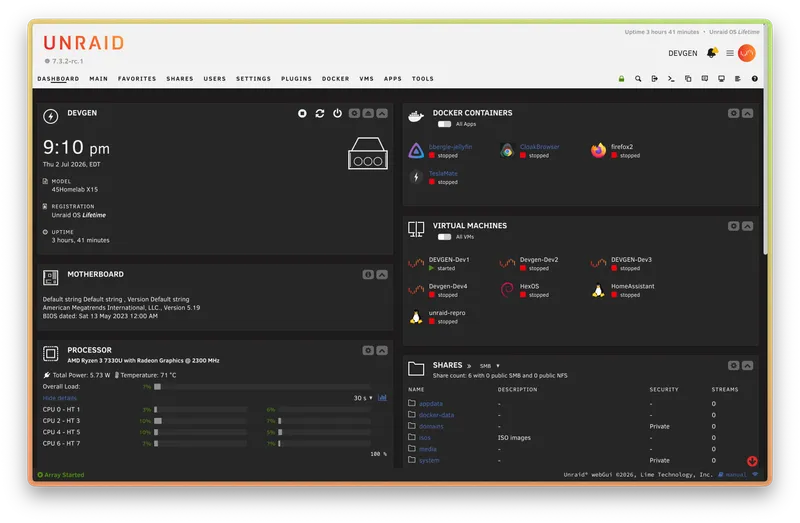Shut down the server with power icon
Screen dimensions: 800x523
[x=337, y=113]
